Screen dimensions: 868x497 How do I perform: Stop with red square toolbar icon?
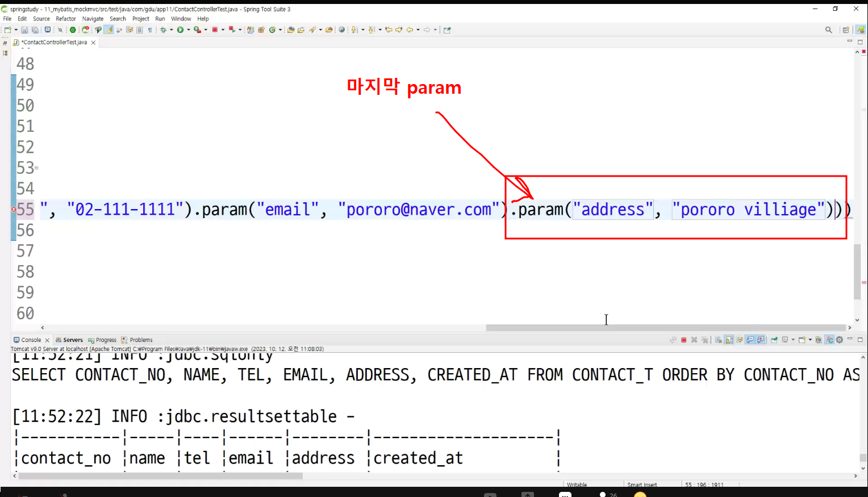point(215,30)
